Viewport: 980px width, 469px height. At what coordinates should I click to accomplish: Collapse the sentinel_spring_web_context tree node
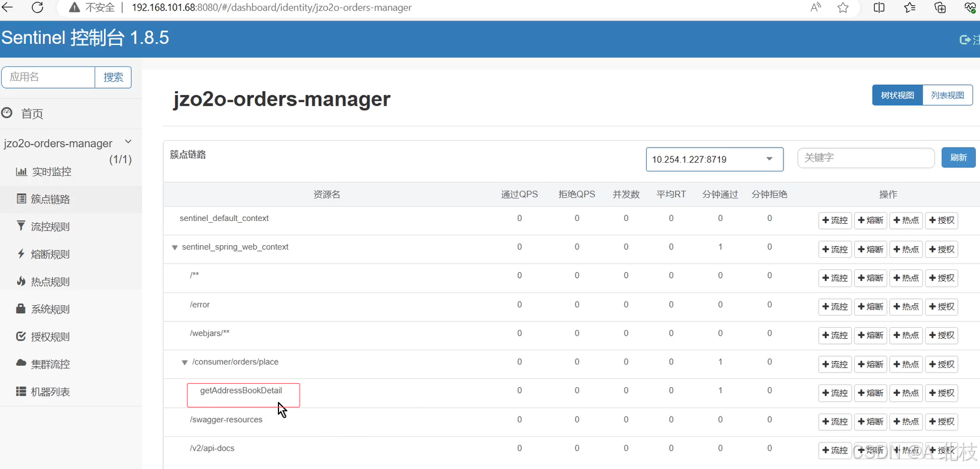tap(175, 247)
